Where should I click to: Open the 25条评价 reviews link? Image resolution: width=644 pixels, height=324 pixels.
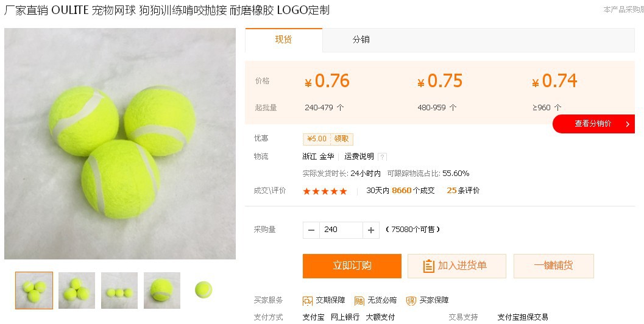[463, 191]
